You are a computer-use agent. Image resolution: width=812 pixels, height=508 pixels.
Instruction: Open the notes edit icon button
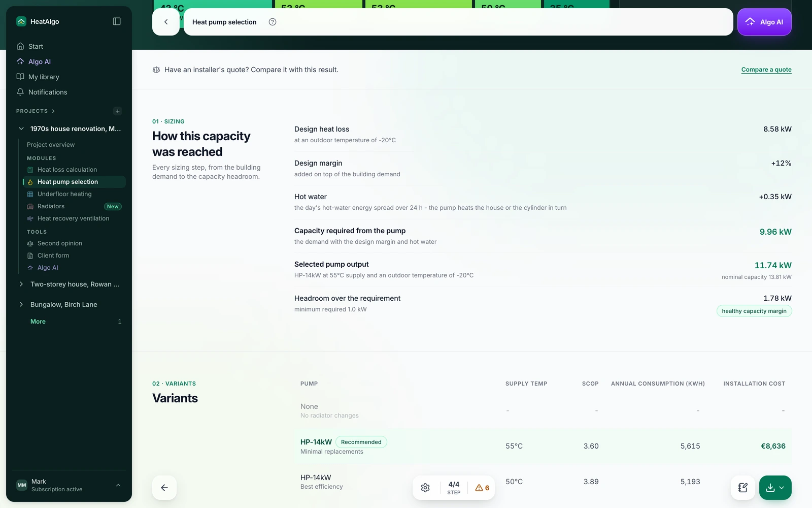click(743, 488)
